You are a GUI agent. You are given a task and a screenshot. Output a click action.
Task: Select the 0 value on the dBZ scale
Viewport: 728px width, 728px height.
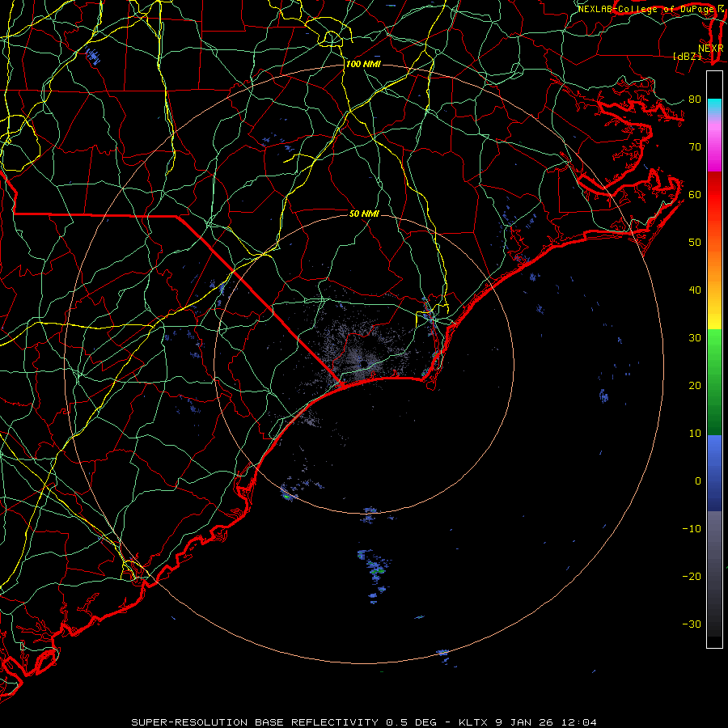pos(698,481)
